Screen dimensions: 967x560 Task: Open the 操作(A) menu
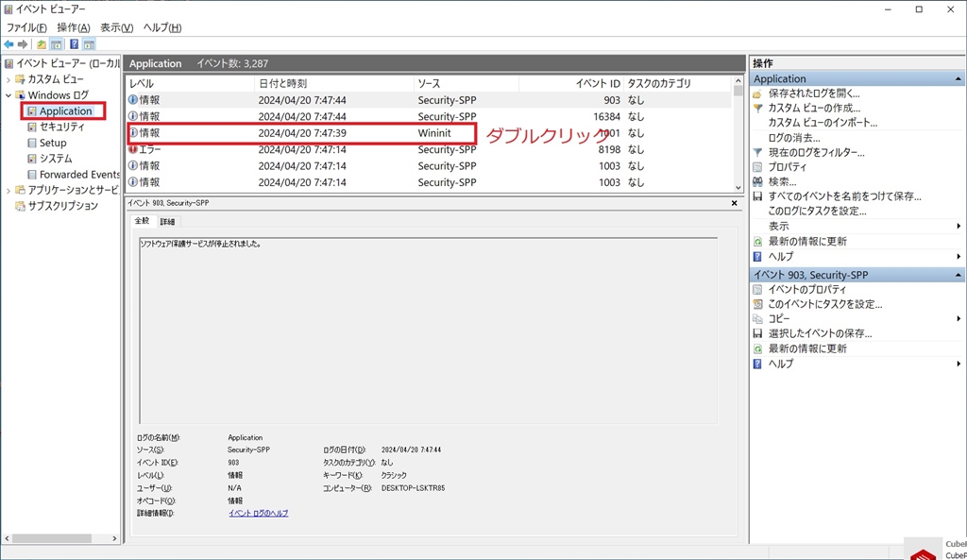click(74, 27)
